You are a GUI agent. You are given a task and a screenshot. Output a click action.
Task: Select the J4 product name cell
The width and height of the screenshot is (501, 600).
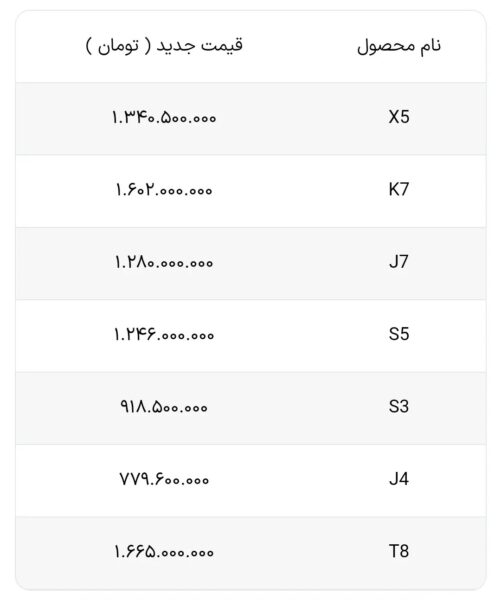[399, 479]
